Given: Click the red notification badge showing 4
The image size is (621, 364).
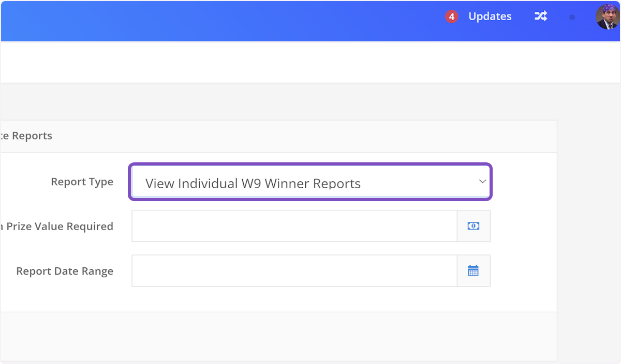Looking at the screenshot, I should pyautogui.click(x=451, y=16).
